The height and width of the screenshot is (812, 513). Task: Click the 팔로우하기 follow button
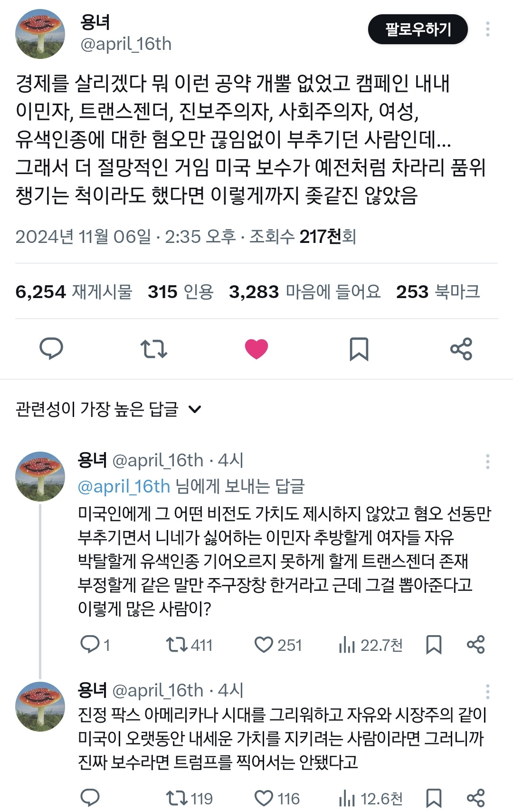418,29
